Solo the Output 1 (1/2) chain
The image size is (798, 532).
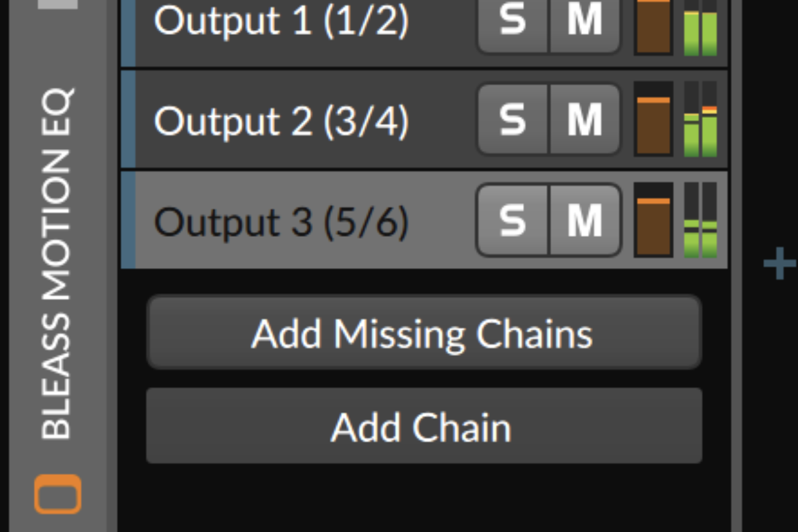[x=513, y=21]
